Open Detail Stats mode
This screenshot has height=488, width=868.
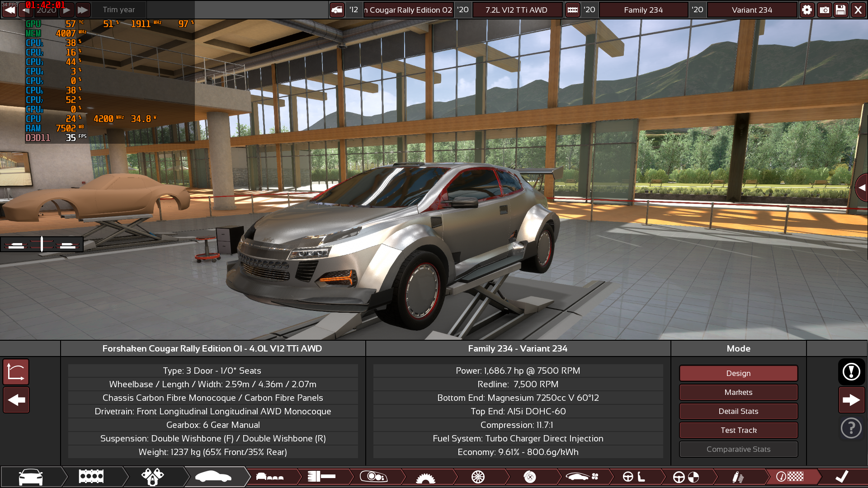click(738, 411)
